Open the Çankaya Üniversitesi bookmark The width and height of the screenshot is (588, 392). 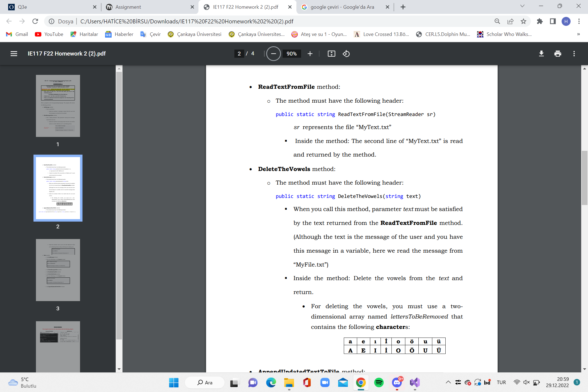(195, 34)
